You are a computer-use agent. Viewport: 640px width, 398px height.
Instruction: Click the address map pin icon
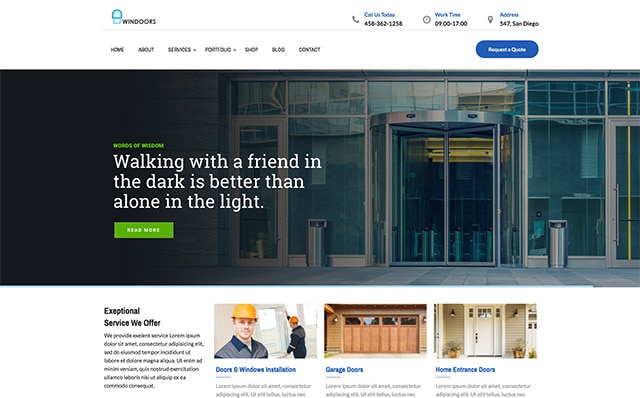coord(490,20)
